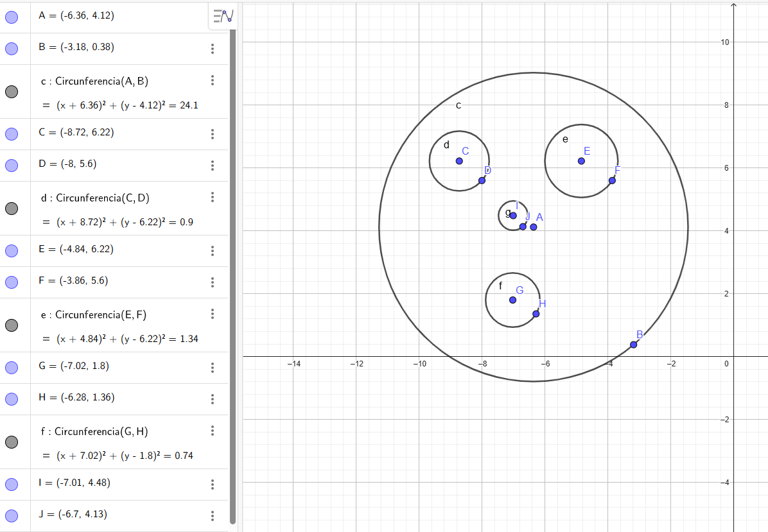Viewport: 768px width, 532px height.
Task: Toggle visibility of point A
Action: pyautogui.click(x=12, y=17)
